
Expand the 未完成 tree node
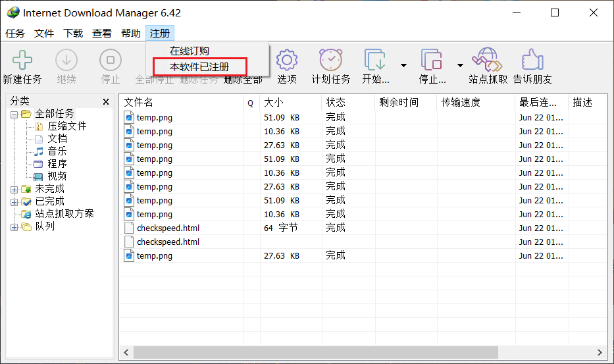pyautogui.click(x=14, y=190)
